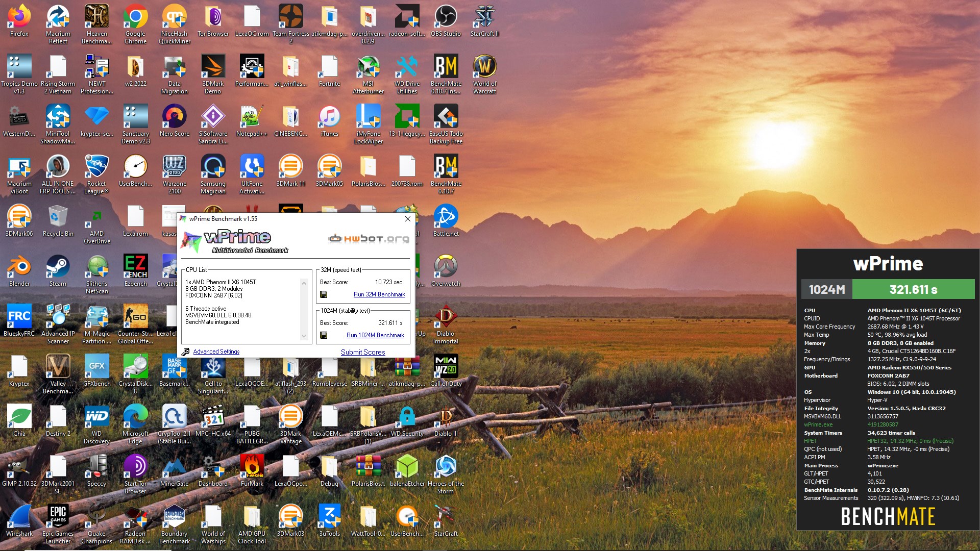The height and width of the screenshot is (551, 980).
Task: Open WD Security shortcut
Action: pyautogui.click(x=407, y=420)
